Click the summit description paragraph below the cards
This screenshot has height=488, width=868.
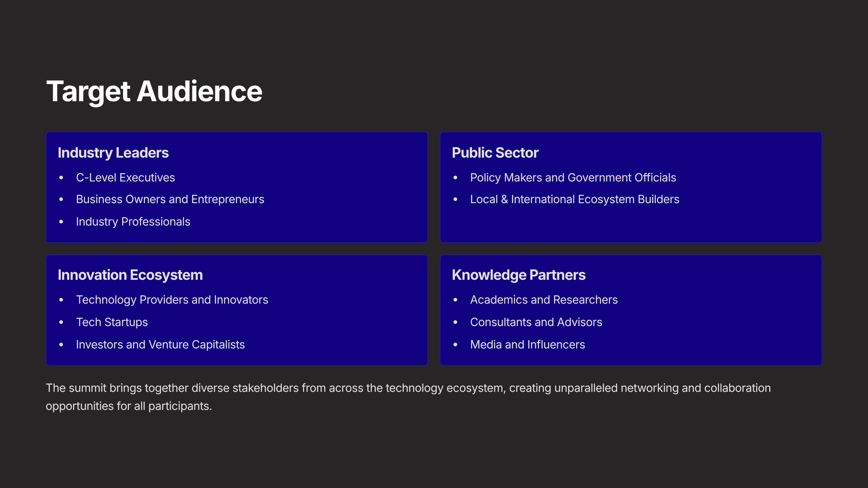[x=408, y=397]
